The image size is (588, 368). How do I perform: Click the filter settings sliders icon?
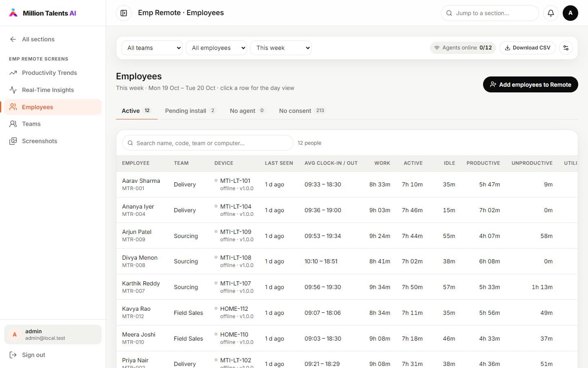click(566, 48)
